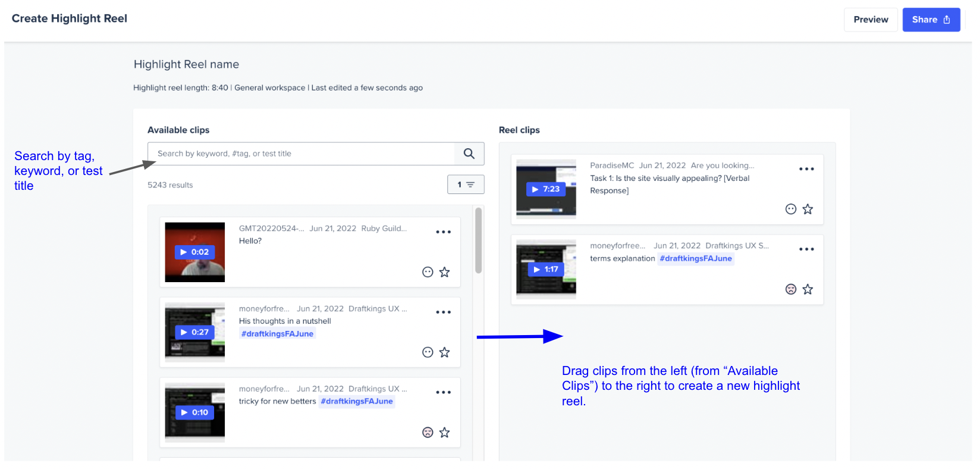Click the Preview button
This screenshot has height=469, width=980.
[871, 20]
